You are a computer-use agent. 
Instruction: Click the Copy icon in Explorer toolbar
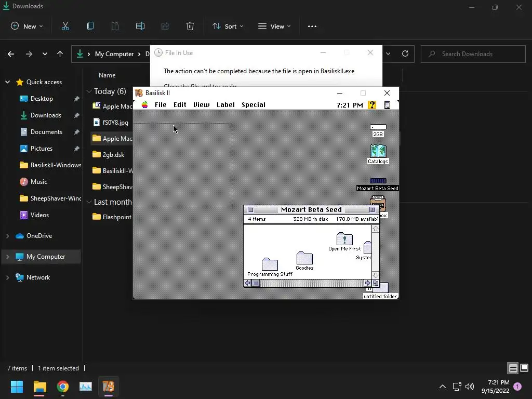click(x=90, y=26)
